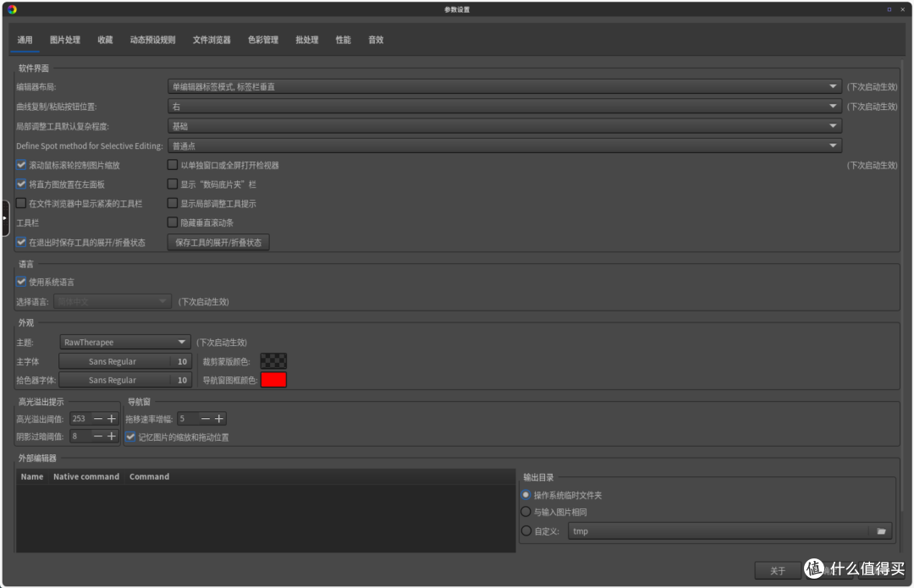The width and height of the screenshot is (914, 588).
Task: Enable 显示局部调整工具提示 checkbox
Action: [173, 203]
